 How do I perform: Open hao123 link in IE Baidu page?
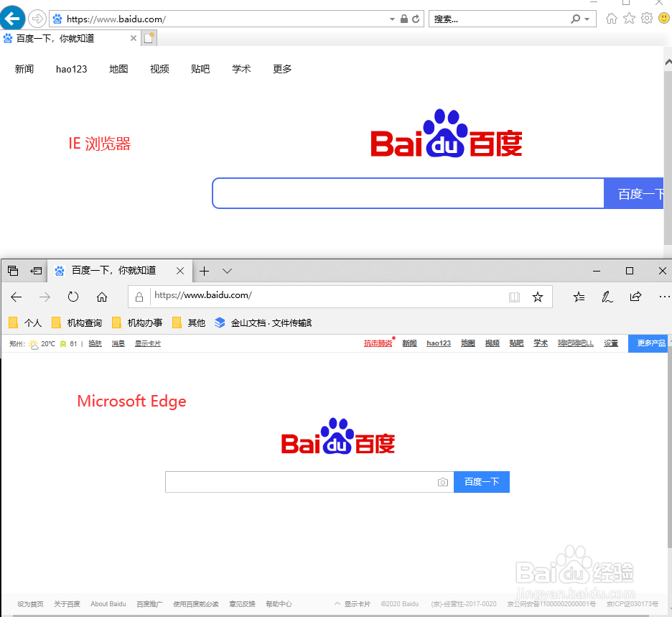71,69
